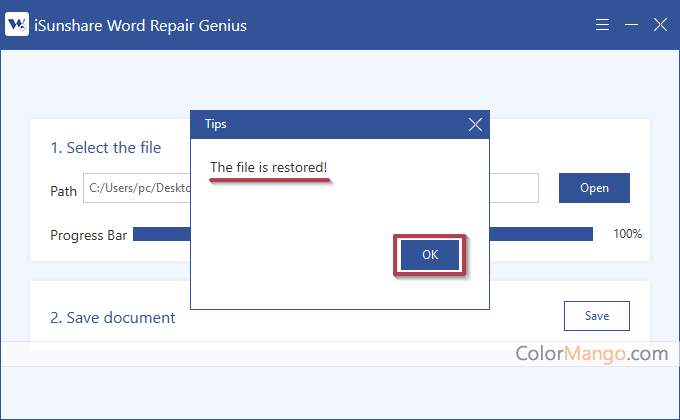Click the "Path" label
The width and height of the screenshot is (680, 420).
click(63, 190)
